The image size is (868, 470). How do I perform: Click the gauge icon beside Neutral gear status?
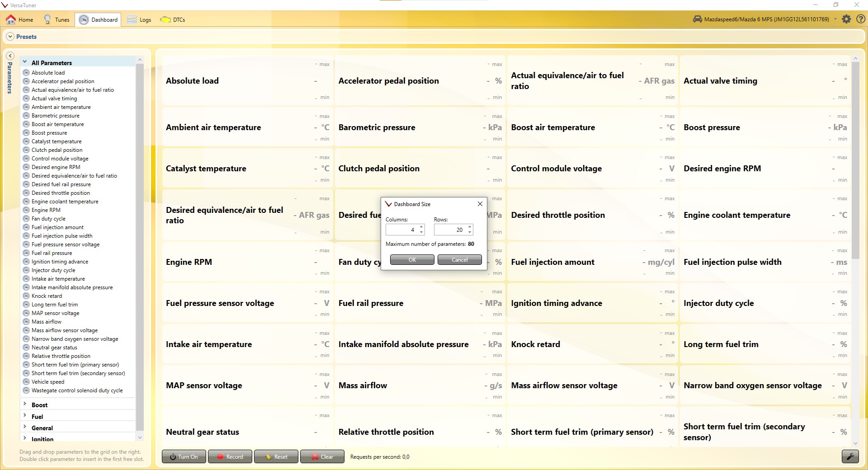click(x=26, y=347)
